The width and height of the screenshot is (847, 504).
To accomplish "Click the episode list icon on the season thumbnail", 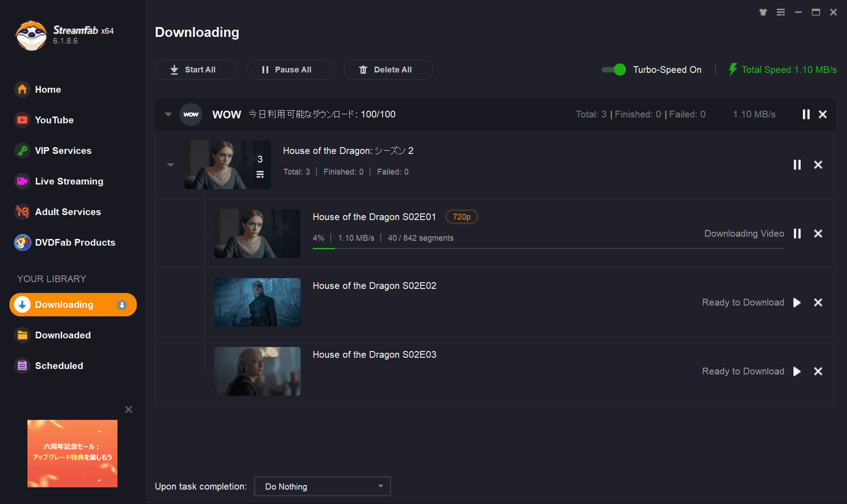I will pyautogui.click(x=260, y=175).
